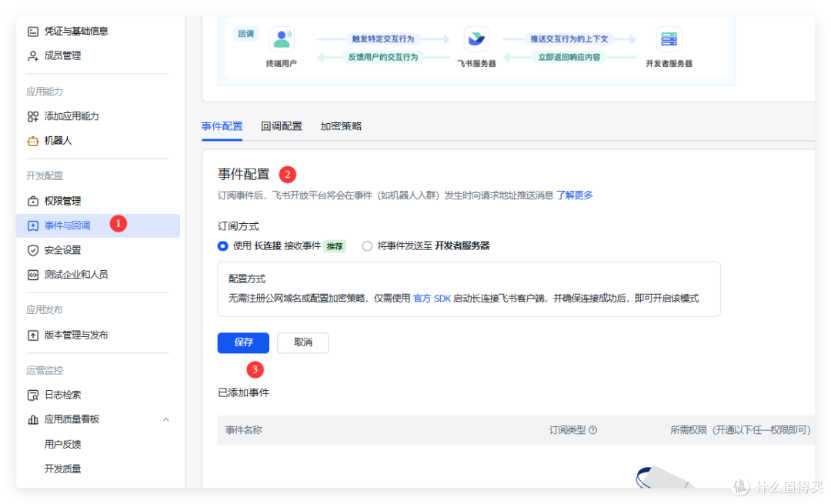Click the 飞书服务器 logo icon

[x=476, y=38]
